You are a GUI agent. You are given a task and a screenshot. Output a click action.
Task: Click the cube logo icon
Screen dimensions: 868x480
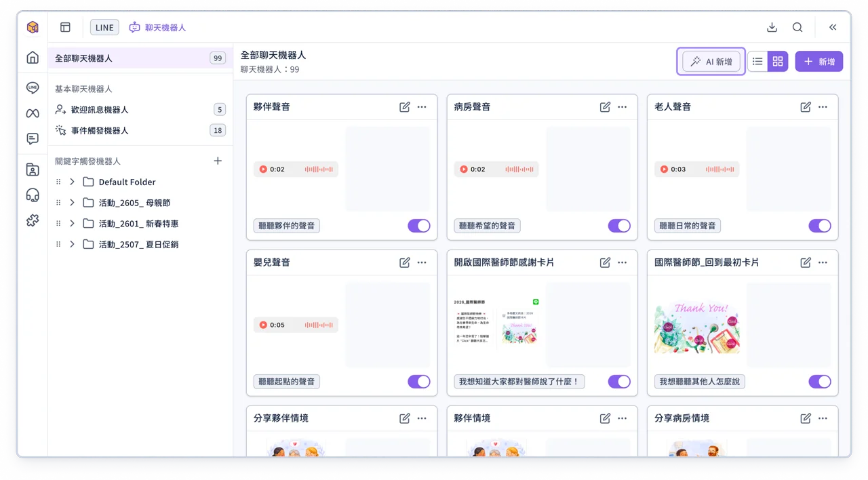[33, 27]
